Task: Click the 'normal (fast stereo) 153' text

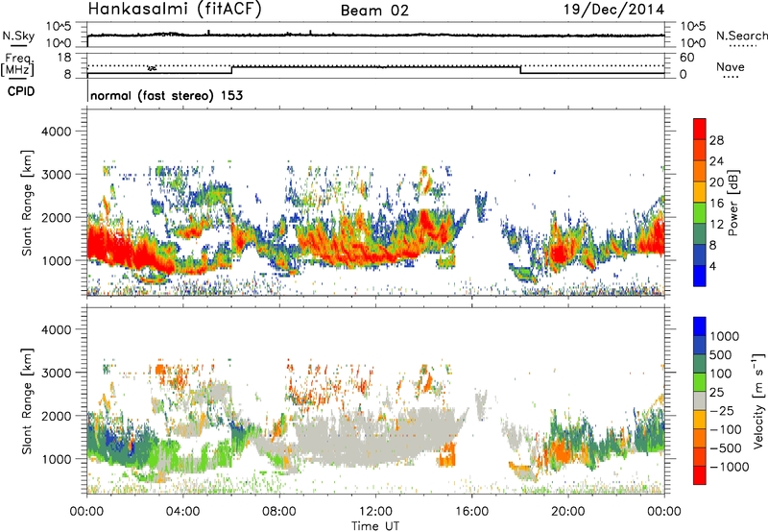Action: coord(166,96)
